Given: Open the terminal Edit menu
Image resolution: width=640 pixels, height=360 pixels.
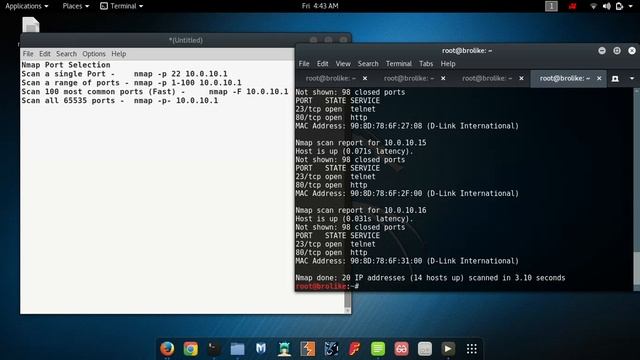Looking at the screenshot, I should [322, 64].
